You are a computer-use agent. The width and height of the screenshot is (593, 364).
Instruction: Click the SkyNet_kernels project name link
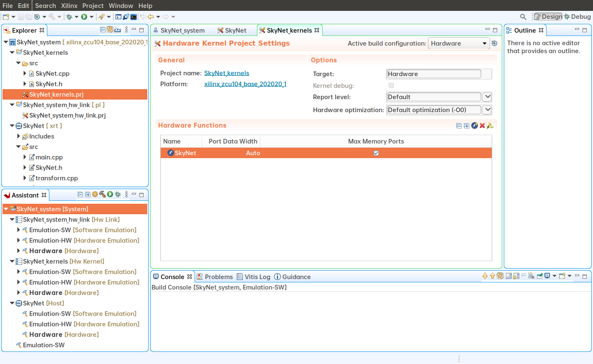(226, 73)
